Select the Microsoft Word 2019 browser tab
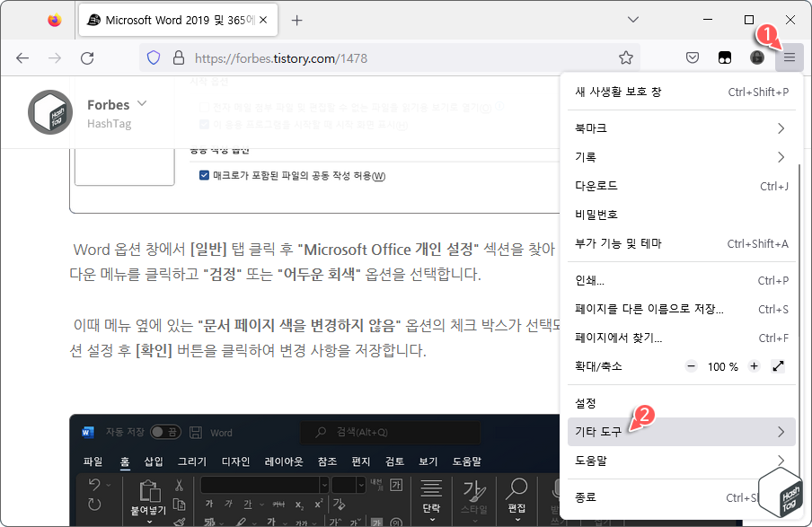 coord(178,20)
